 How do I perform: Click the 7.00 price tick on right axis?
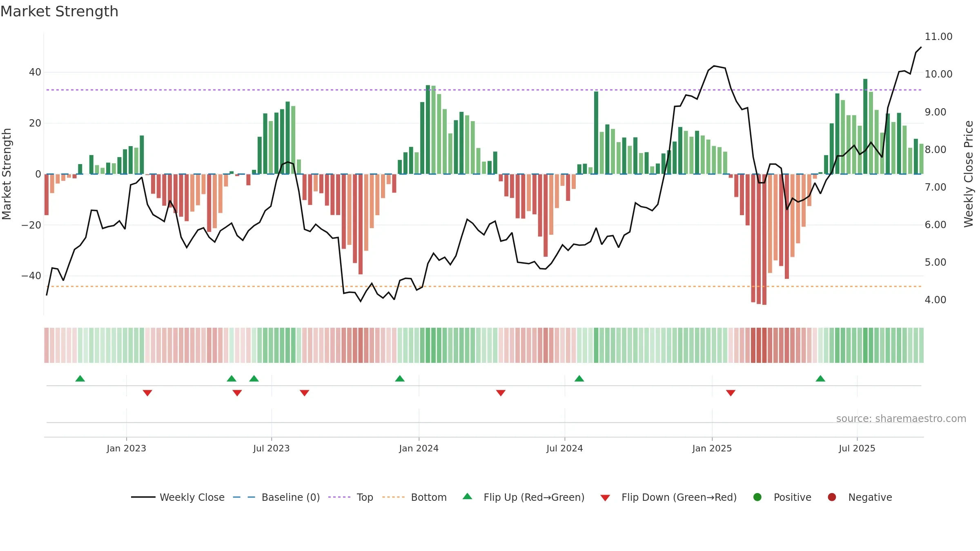pyautogui.click(x=935, y=187)
